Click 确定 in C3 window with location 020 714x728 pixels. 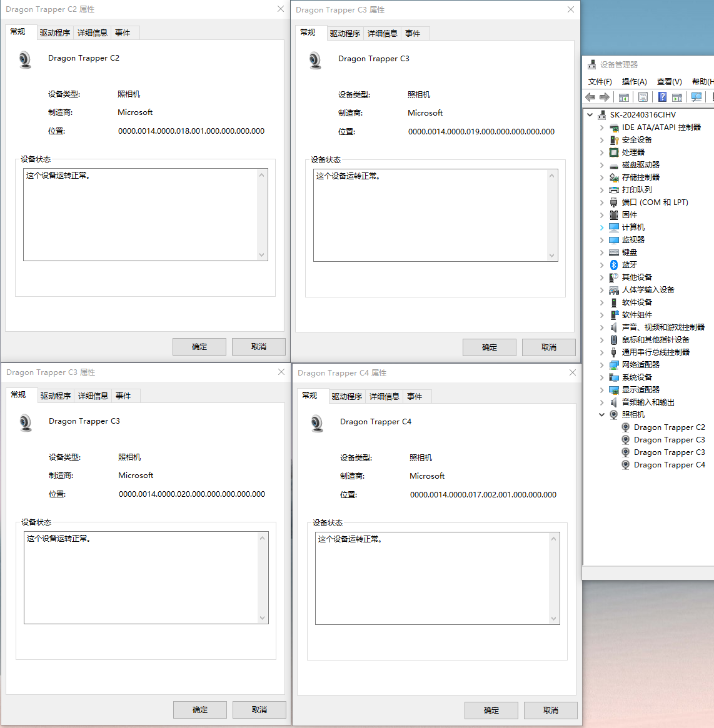pyautogui.click(x=199, y=710)
